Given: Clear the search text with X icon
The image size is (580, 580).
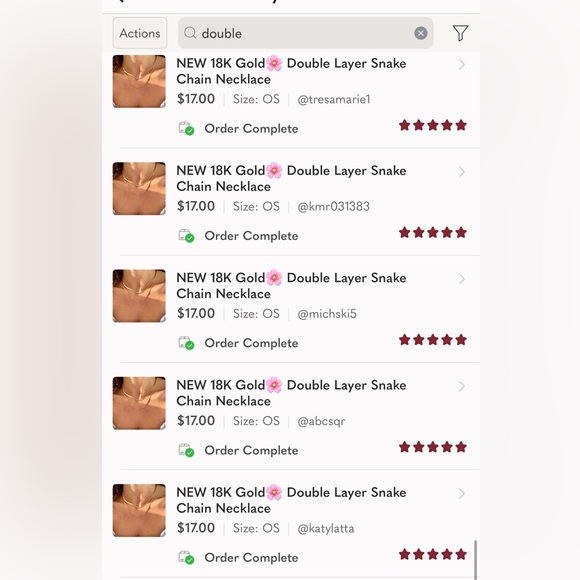Looking at the screenshot, I should click(x=421, y=33).
